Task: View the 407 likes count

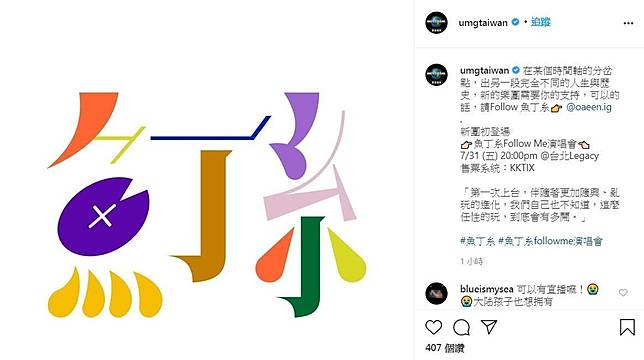Action: click(445, 348)
